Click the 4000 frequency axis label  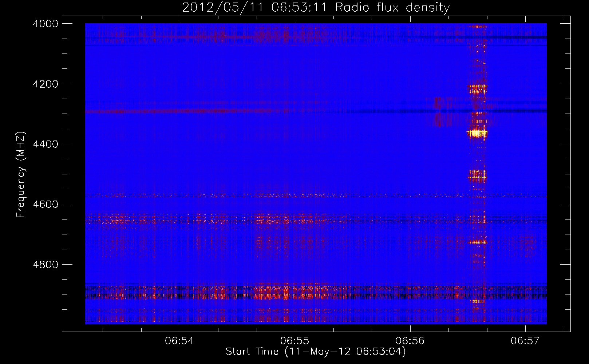point(46,24)
